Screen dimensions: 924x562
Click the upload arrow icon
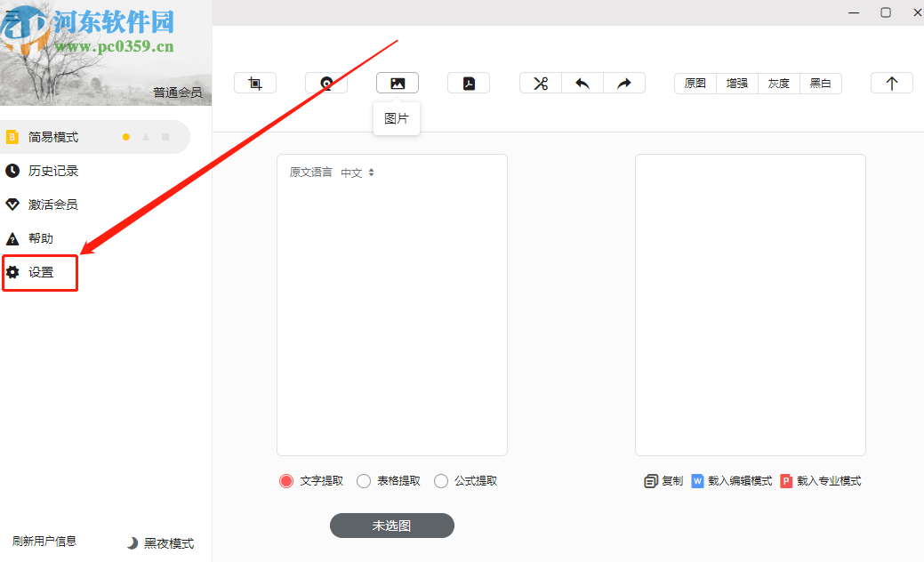click(891, 82)
